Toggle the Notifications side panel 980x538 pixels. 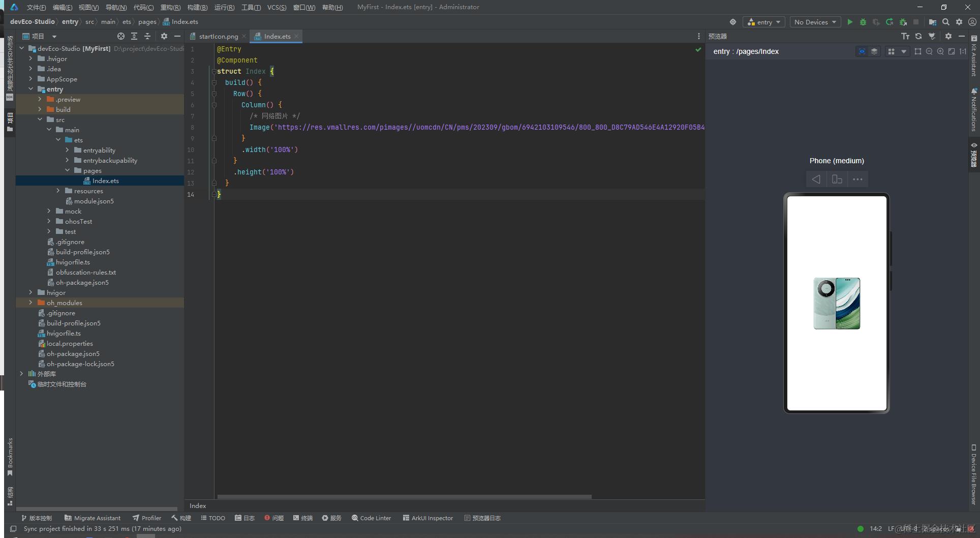click(x=974, y=109)
